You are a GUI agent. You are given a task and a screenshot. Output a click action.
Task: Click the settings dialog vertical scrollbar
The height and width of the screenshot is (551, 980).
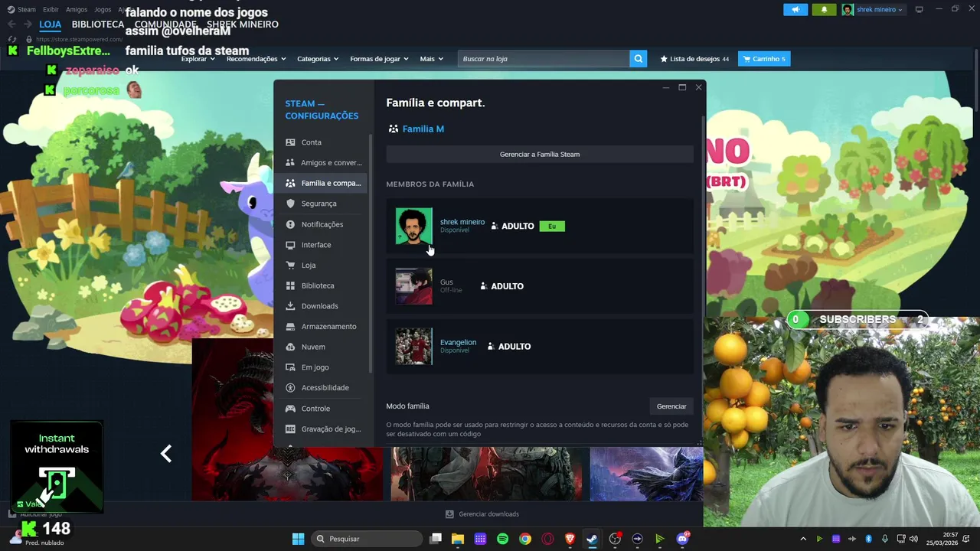[703, 214]
